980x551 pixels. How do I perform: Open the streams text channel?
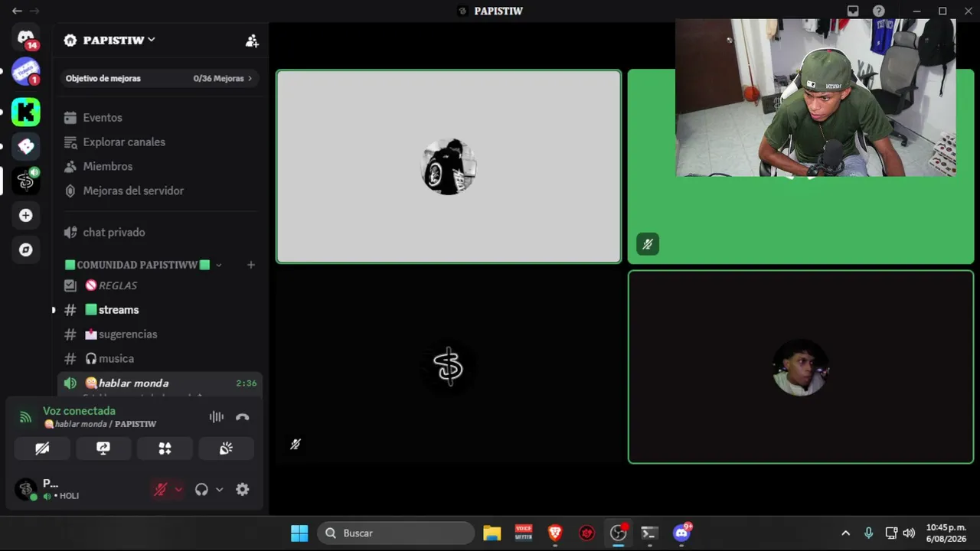point(161,310)
